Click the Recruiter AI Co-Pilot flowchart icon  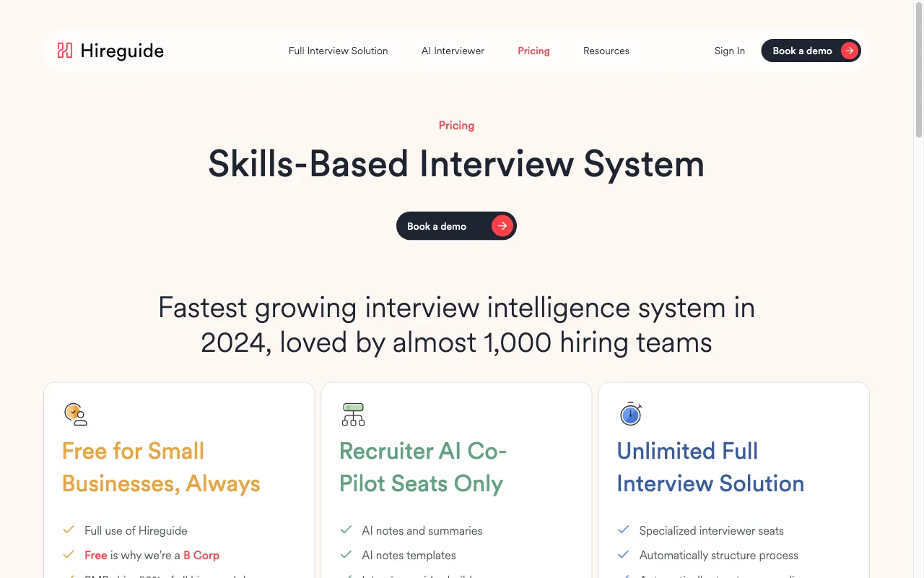[353, 414]
